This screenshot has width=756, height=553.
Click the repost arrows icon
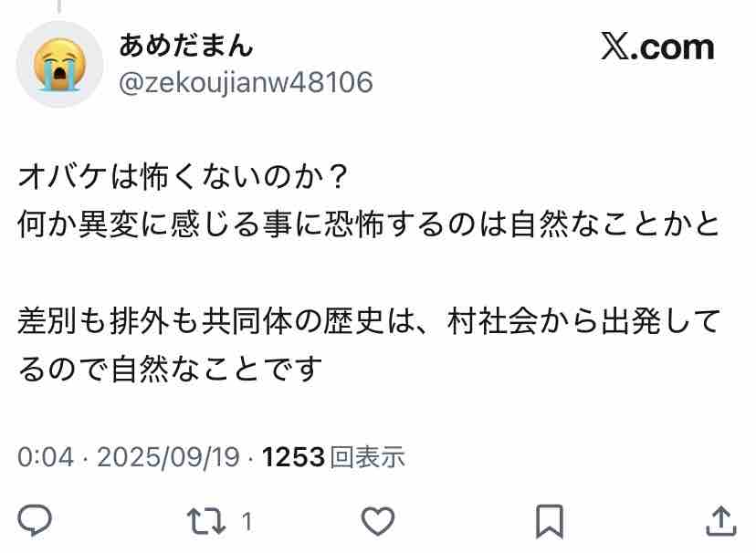pyautogui.click(x=206, y=521)
